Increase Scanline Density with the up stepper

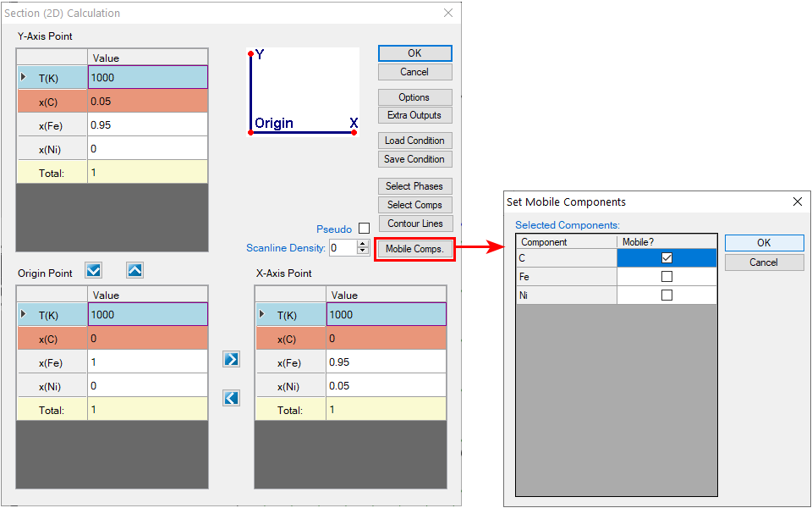pyautogui.click(x=363, y=244)
